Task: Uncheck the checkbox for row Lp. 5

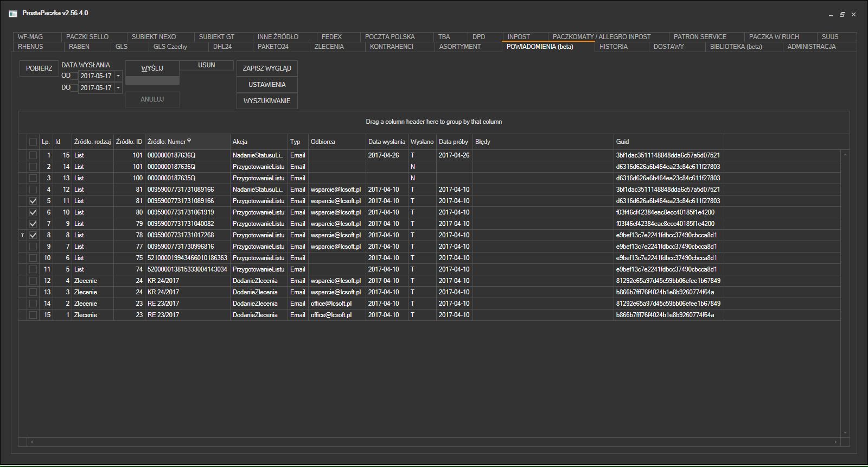Action: coord(33,201)
